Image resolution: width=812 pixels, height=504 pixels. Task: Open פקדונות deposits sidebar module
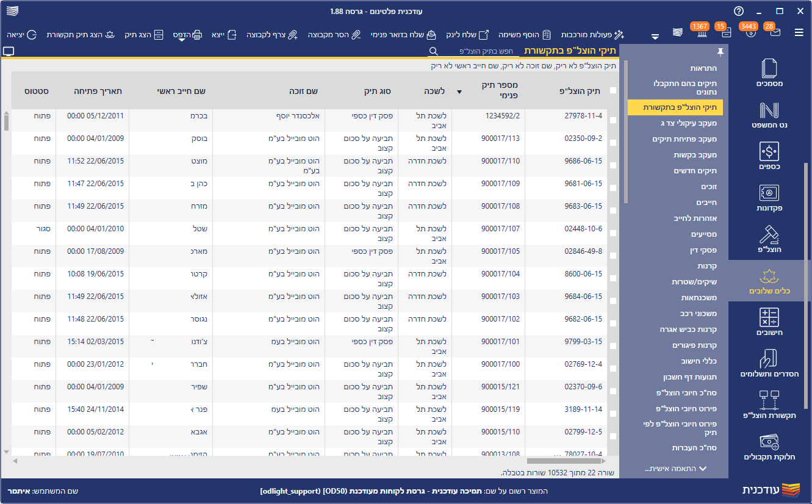coord(769,198)
